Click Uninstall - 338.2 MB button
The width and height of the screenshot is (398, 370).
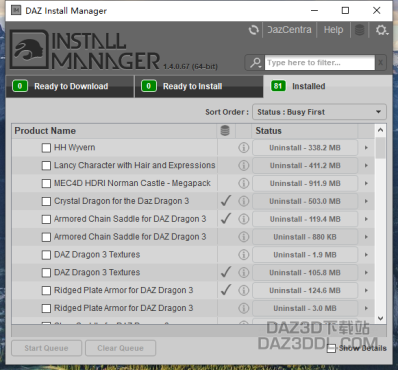point(305,148)
